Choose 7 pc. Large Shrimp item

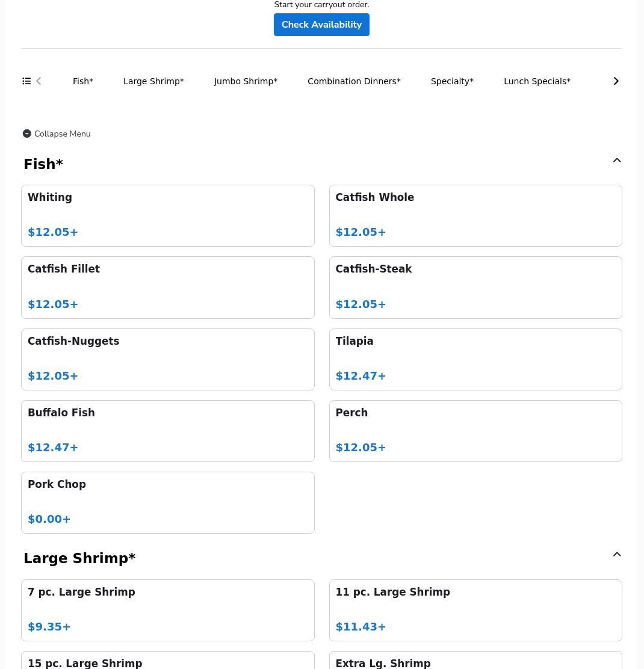(167, 609)
